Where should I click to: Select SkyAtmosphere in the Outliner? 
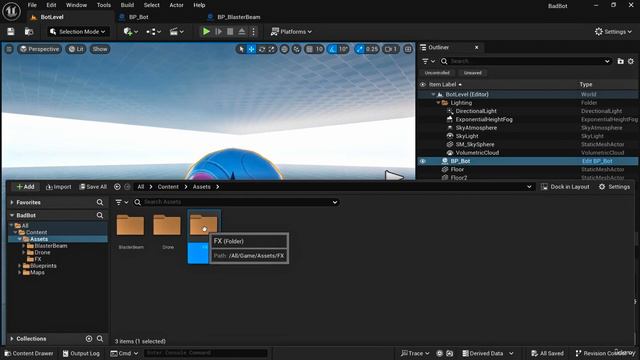476,128
